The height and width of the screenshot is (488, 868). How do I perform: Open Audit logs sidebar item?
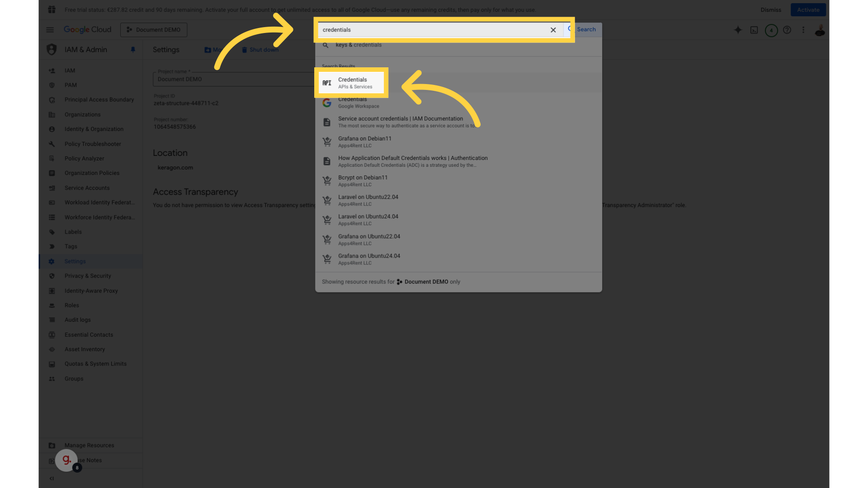pyautogui.click(x=90, y=320)
